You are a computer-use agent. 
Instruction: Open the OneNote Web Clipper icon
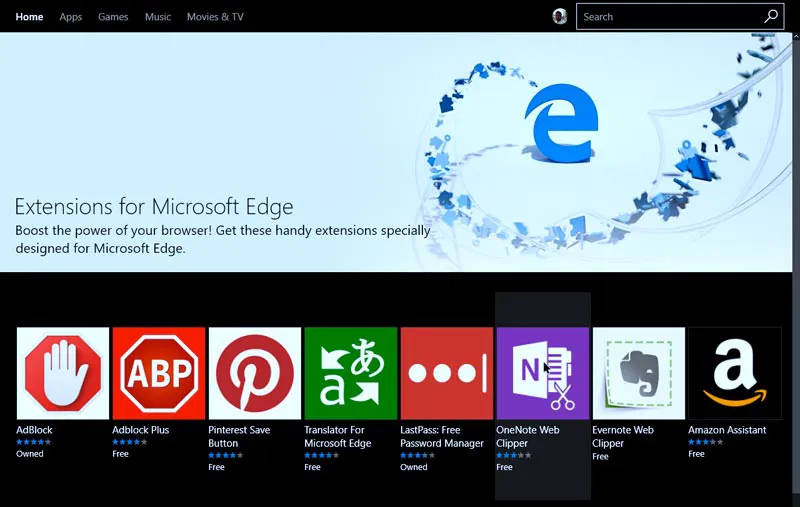tap(543, 373)
